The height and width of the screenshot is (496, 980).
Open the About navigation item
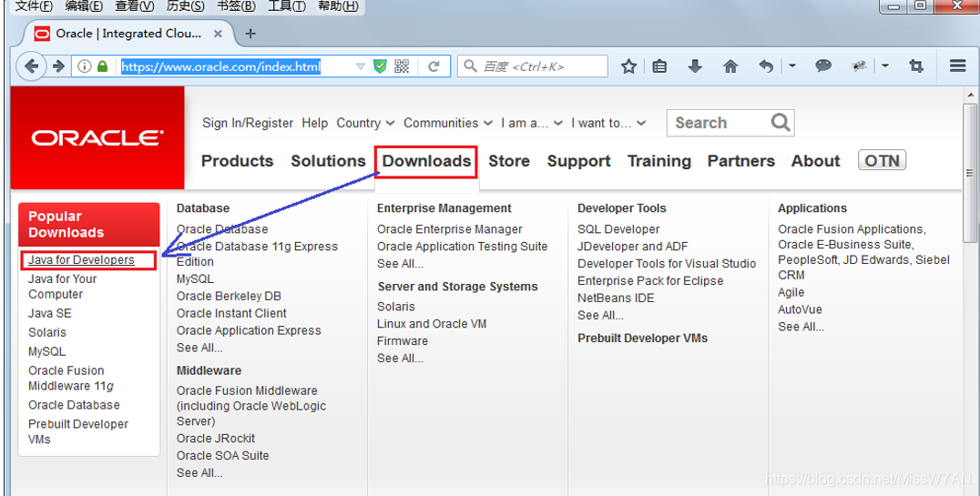[816, 161]
